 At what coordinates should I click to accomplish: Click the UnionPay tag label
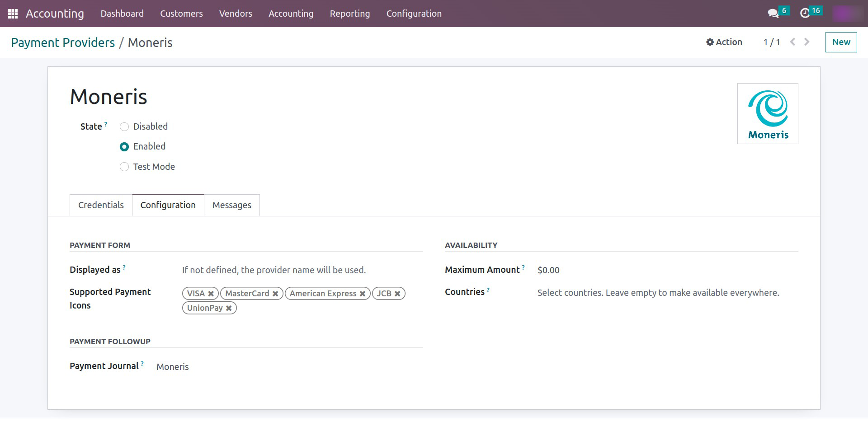(205, 308)
